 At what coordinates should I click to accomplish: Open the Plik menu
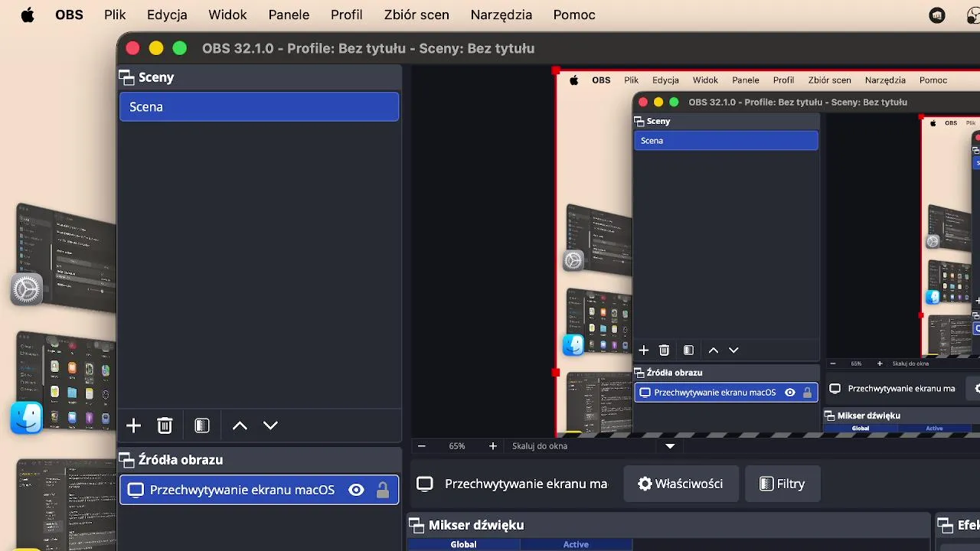(115, 15)
